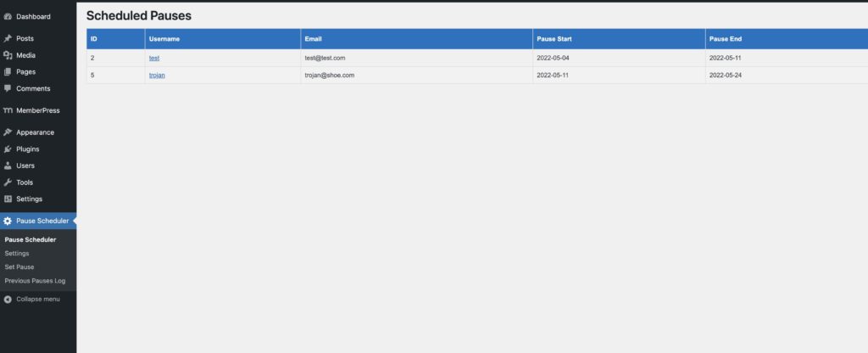Open the Pause Scheduler top-level menu

pos(42,221)
